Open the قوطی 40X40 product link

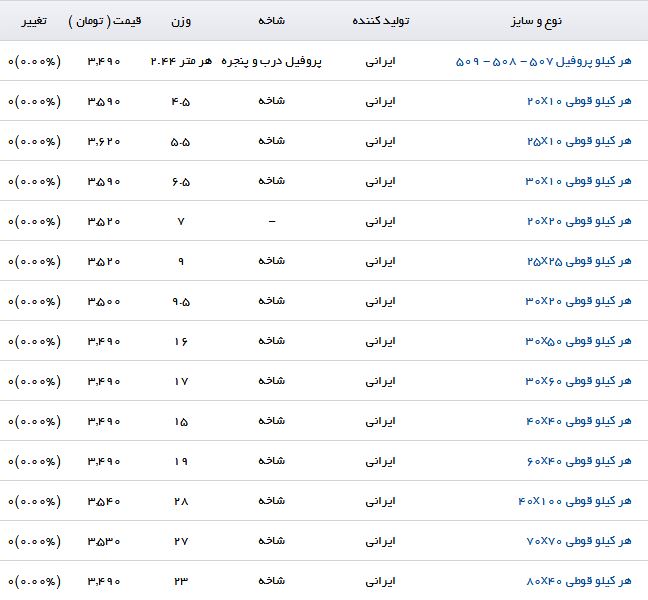(x=579, y=421)
